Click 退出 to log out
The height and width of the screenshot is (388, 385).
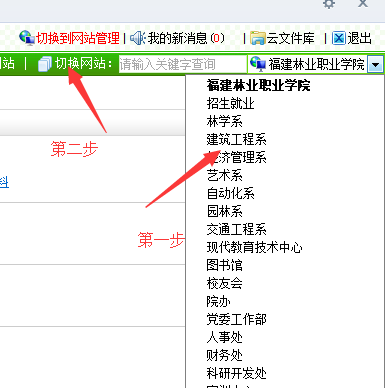pyautogui.click(x=359, y=38)
